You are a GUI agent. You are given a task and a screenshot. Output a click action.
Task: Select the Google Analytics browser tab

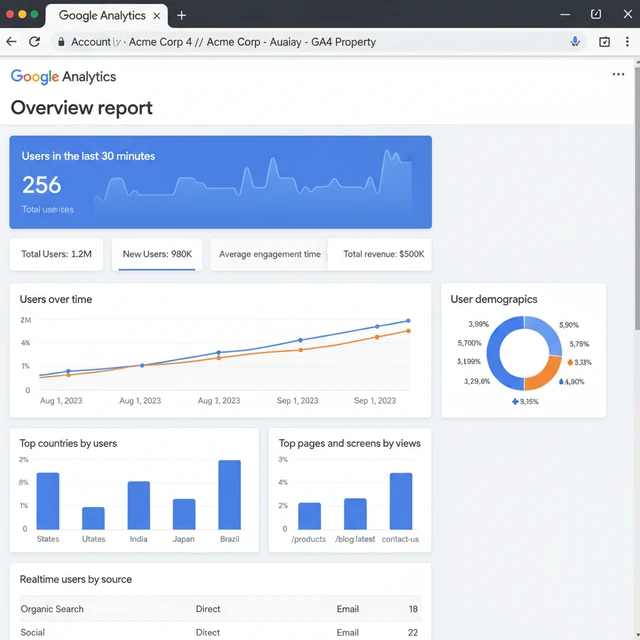(x=107, y=16)
